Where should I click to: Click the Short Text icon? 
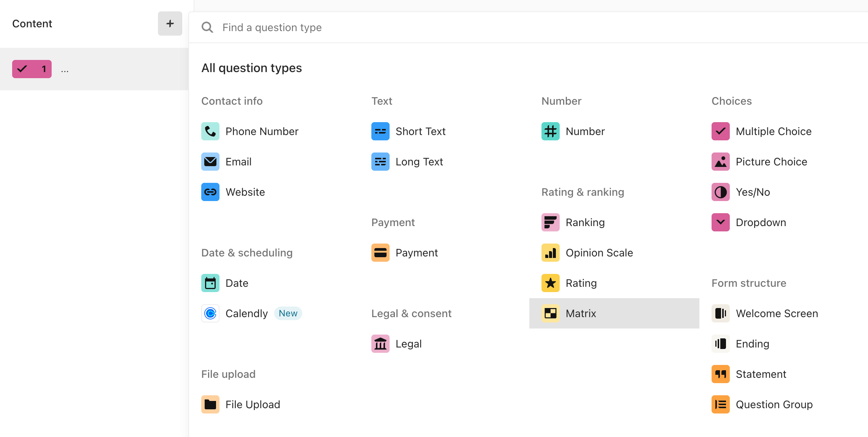coord(380,131)
